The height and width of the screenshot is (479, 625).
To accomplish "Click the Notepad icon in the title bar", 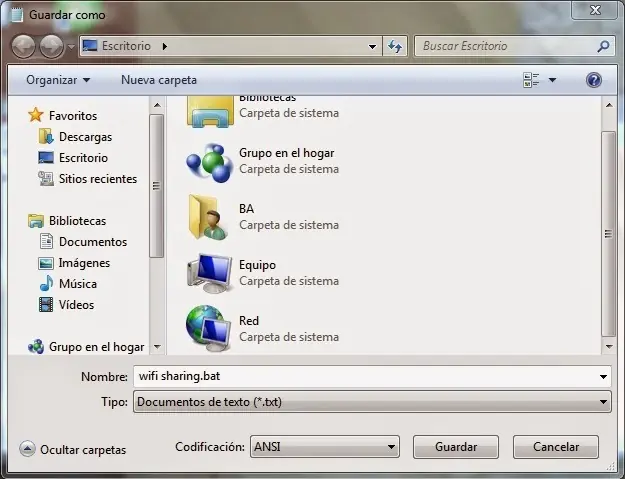I will click(x=17, y=15).
